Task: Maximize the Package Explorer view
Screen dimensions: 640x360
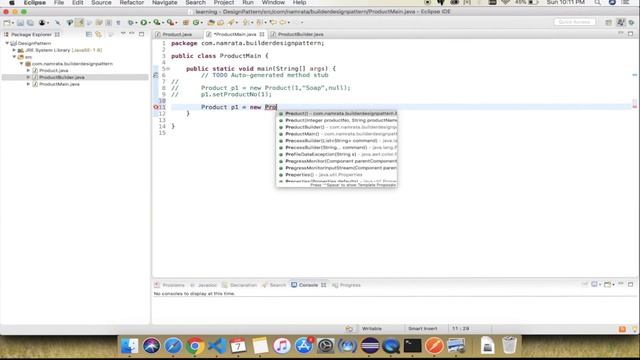Action: tap(142, 34)
